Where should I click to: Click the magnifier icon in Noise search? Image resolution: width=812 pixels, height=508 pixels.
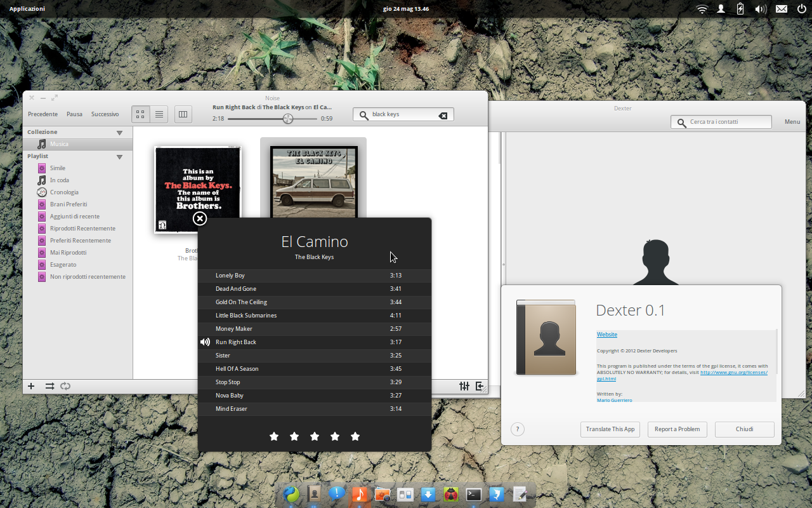coord(363,115)
